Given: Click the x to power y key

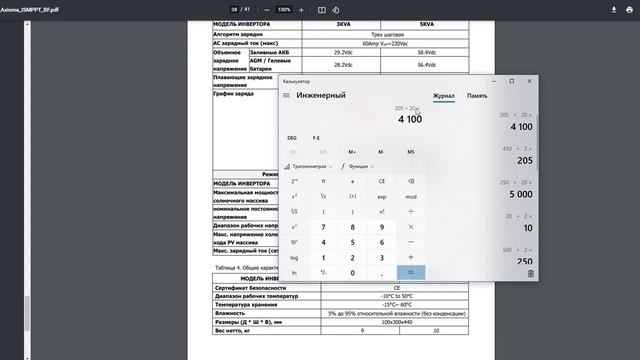Looking at the screenshot, I should [x=294, y=227].
